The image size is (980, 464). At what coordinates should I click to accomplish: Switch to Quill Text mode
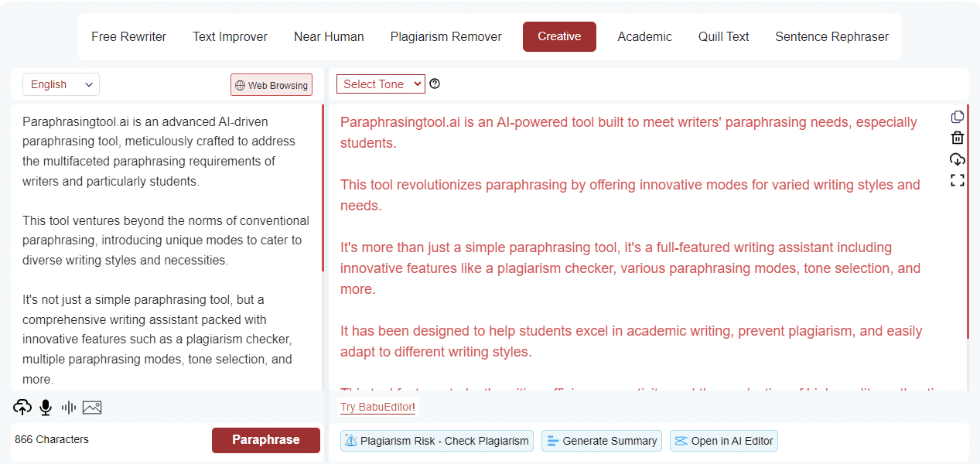pos(723,36)
